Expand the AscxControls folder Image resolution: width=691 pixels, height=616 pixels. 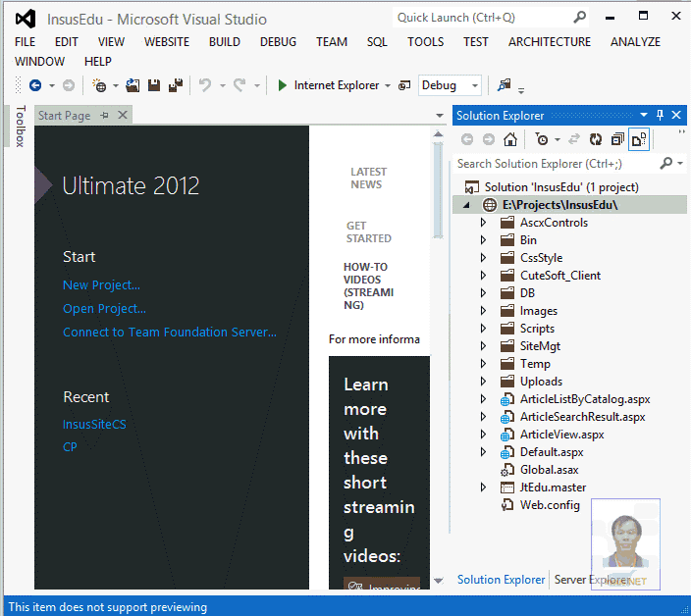tap(483, 223)
